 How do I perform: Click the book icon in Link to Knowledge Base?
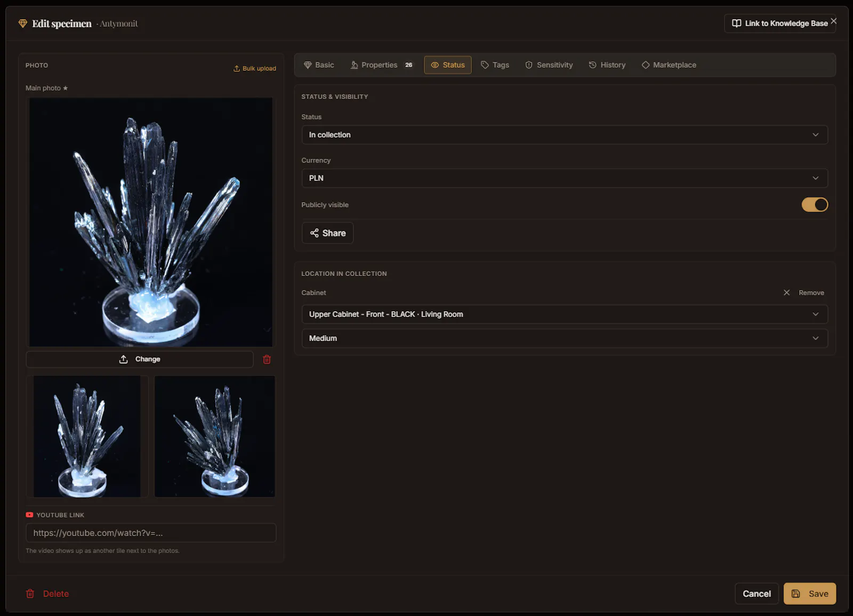736,23
